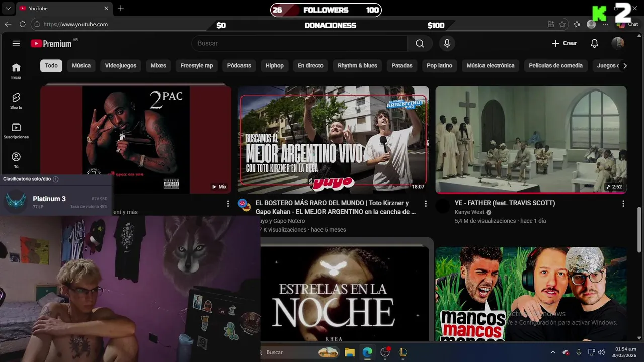644x362 pixels.
Task: Filter by Hiphop chip
Action: click(275, 66)
